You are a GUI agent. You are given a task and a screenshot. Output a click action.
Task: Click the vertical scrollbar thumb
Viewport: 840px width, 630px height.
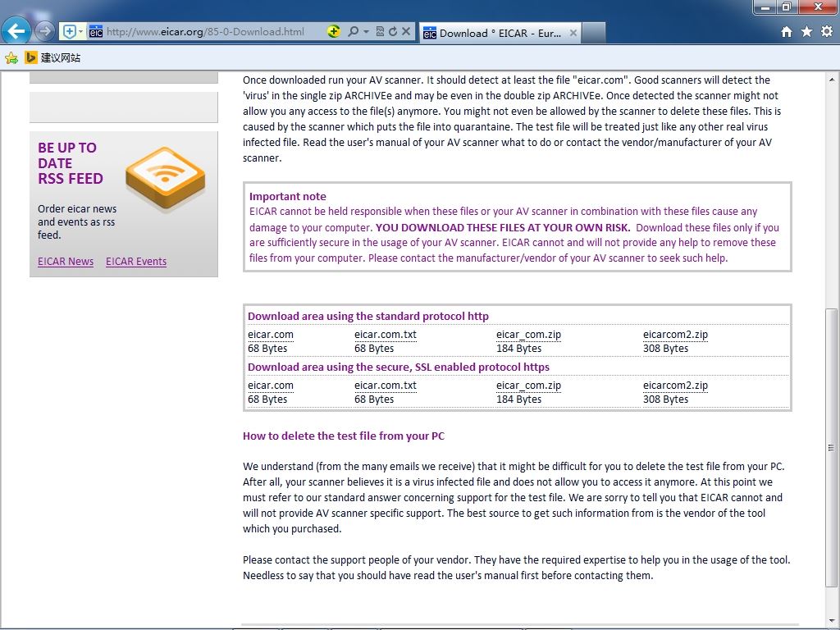click(832, 447)
